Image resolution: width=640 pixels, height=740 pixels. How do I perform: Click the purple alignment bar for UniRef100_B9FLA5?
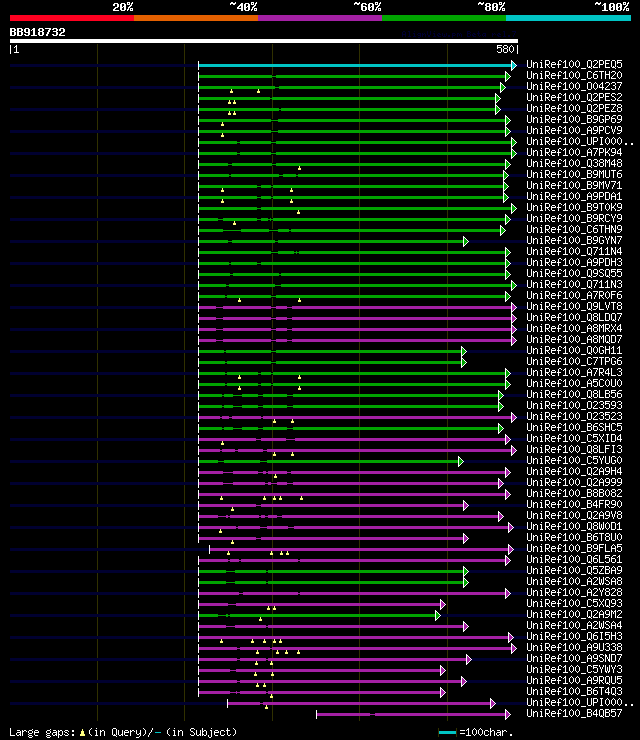pos(361,549)
